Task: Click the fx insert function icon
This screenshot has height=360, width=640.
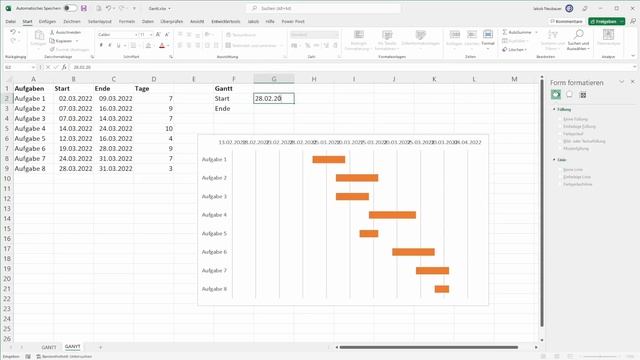Action: (x=64, y=67)
